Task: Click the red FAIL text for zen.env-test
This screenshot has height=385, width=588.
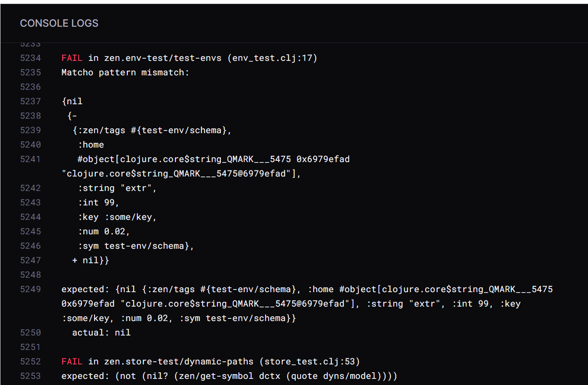Action: pos(72,58)
